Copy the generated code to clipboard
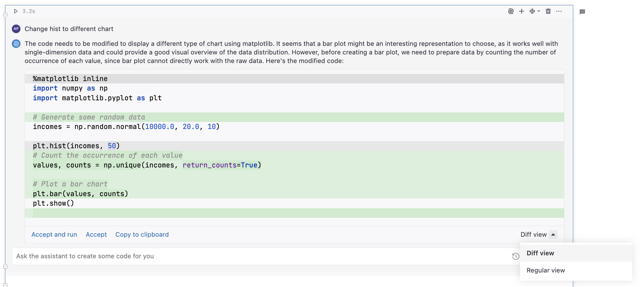This screenshot has width=644, height=287. (x=142, y=234)
